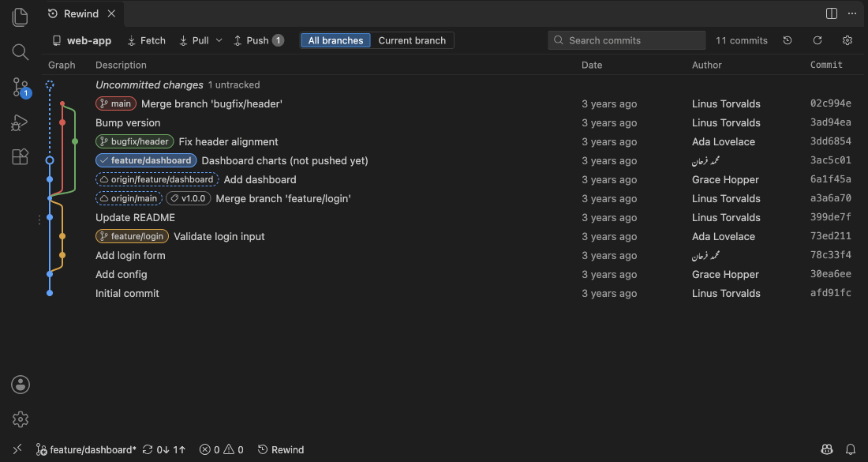
Task: Select the Update README commit
Action: click(453, 217)
